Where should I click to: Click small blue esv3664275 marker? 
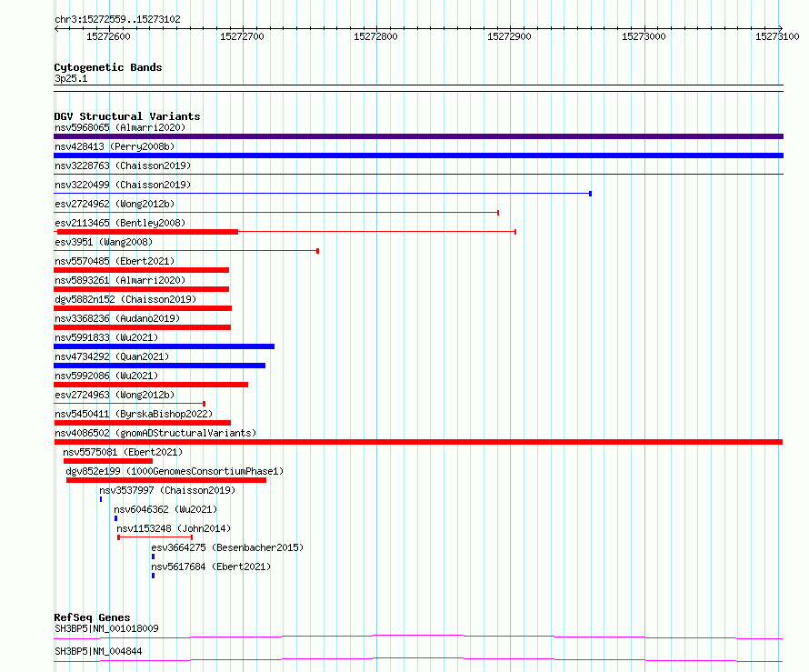click(x=154, y=557)
